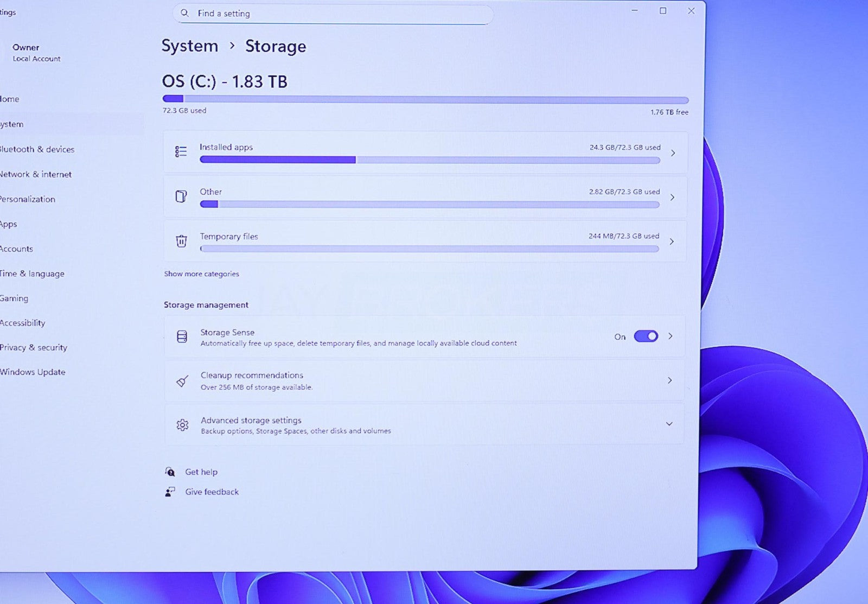Open Storage Sense settings chevron

(x=671, y=336)
